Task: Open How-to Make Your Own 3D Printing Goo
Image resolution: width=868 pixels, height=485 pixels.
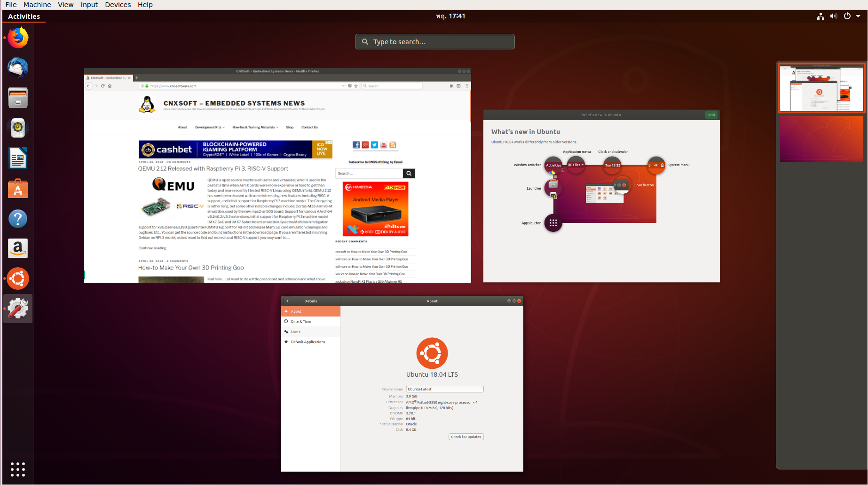Action: (x=191, y=268)
